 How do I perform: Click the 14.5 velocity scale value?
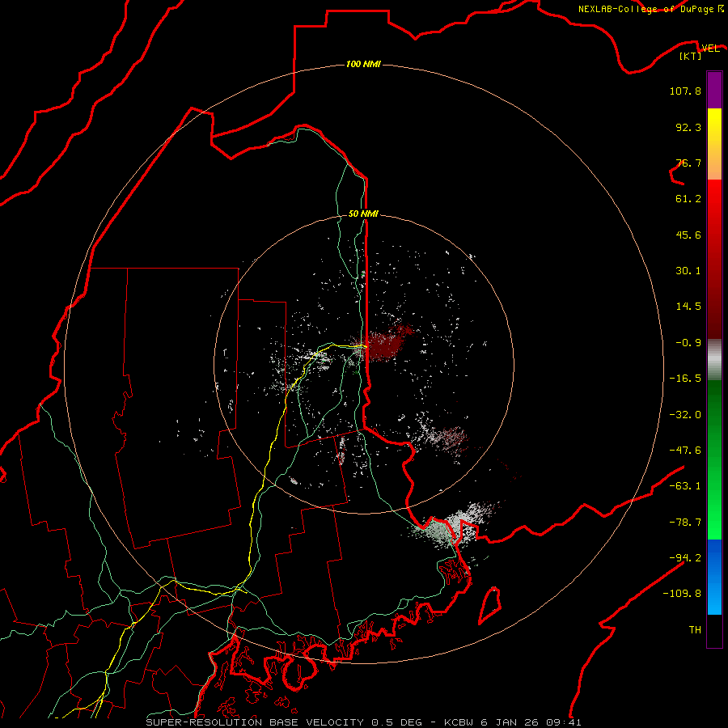click(x=688, y=307)
